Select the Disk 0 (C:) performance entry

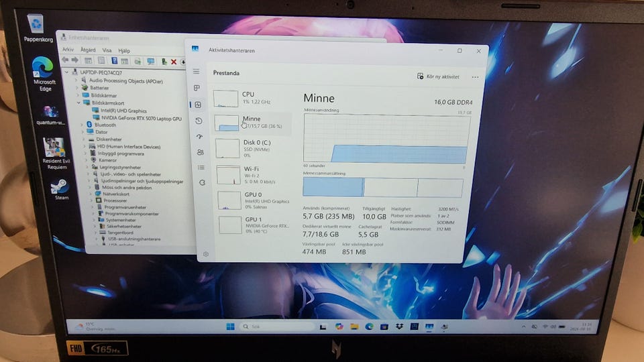click(253, 148)
